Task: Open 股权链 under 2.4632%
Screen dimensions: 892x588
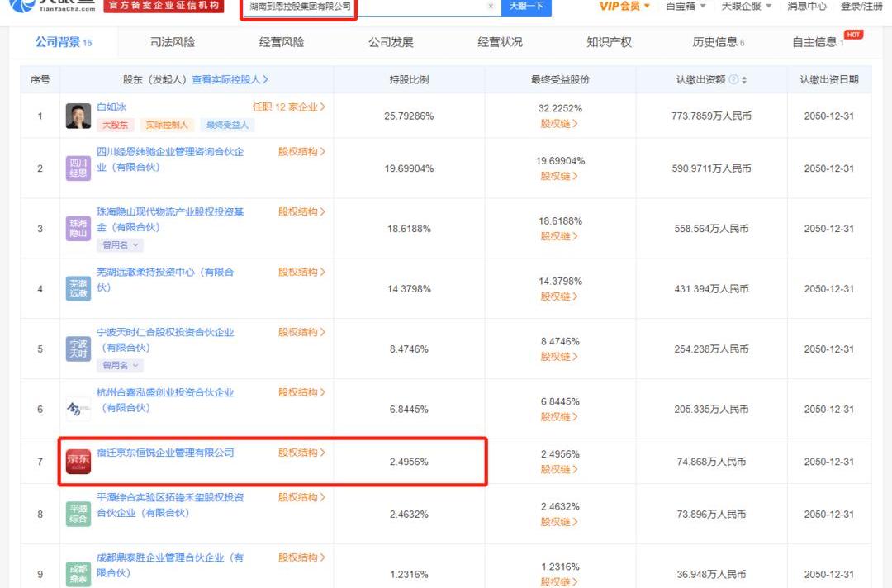Action: (559, 522)
